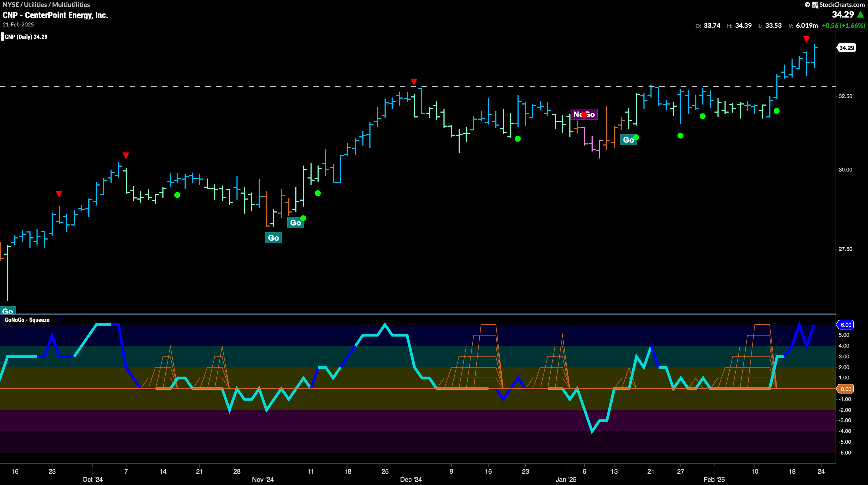Click the red triangle marker above October 23 bar
This screenshot has width=868, height=485.
click(59, 194)
